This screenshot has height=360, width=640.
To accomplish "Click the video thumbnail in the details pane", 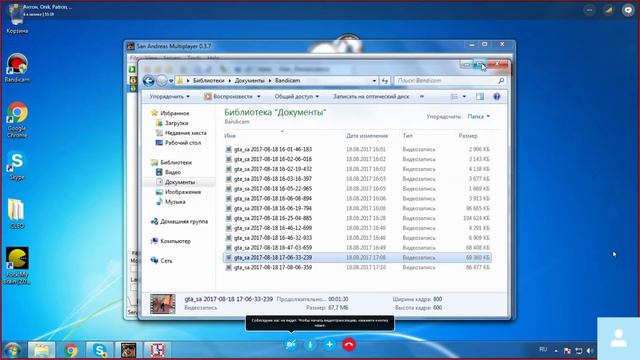I will pyautogui.click(x=162, y=304).
